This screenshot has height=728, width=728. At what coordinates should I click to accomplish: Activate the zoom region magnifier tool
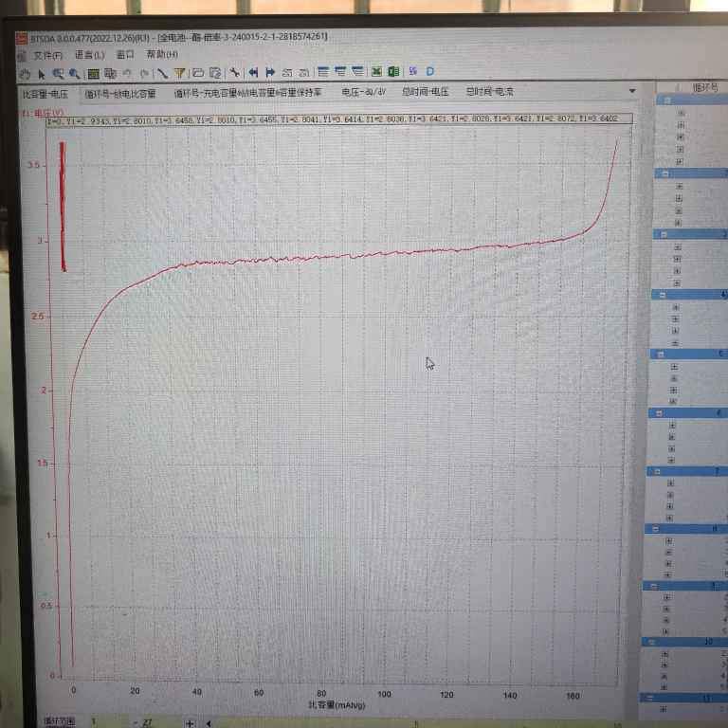(58, 73)
